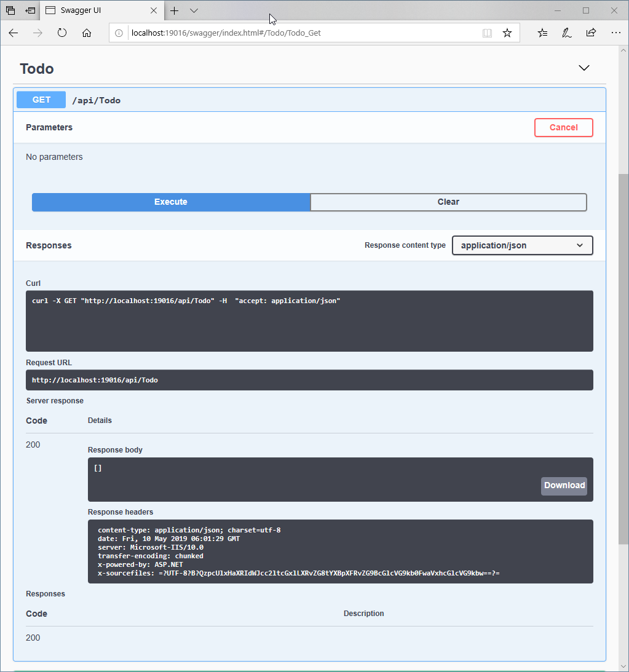Click the Refresh page icon
Image resolution: width=629 pixels, height=672 pixels.
point(62,33)
